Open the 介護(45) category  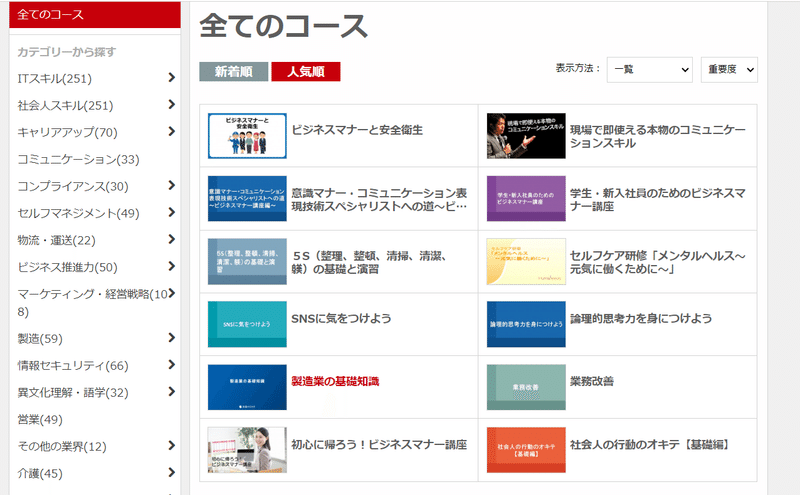40,474
